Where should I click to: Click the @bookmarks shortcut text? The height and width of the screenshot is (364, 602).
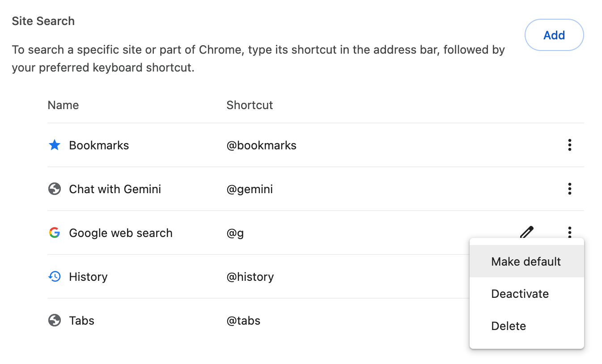(262, 145)
